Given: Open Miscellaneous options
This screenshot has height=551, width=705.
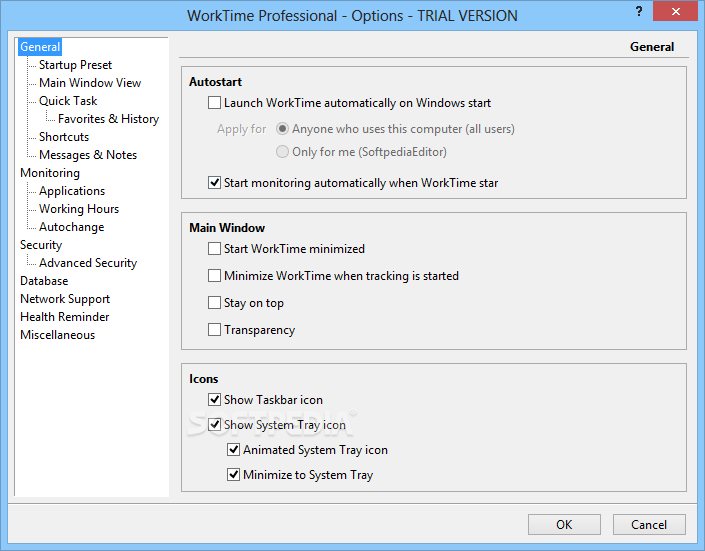Looking at the screenshot, I should (x=58, y=335).
